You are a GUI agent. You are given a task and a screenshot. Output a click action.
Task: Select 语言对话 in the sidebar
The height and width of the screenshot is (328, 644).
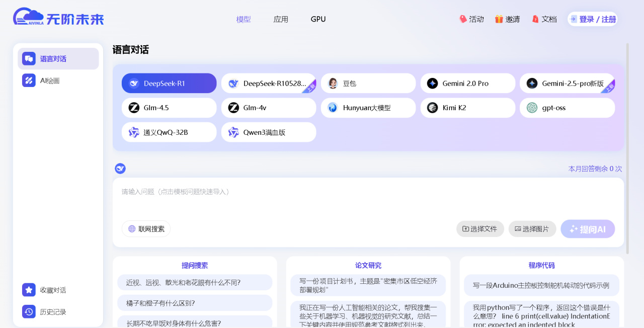click(x=58, y=59)
